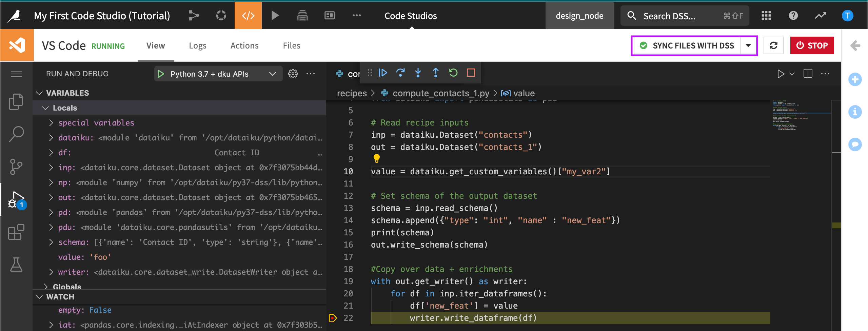Open the stacked print-like icon in top bar

pos(302,16)
